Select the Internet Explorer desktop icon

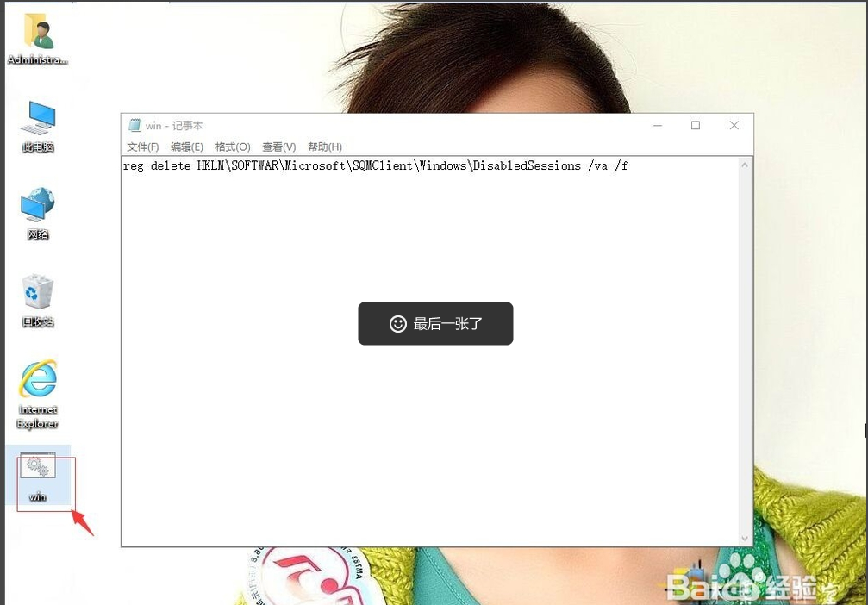(38, 394)
